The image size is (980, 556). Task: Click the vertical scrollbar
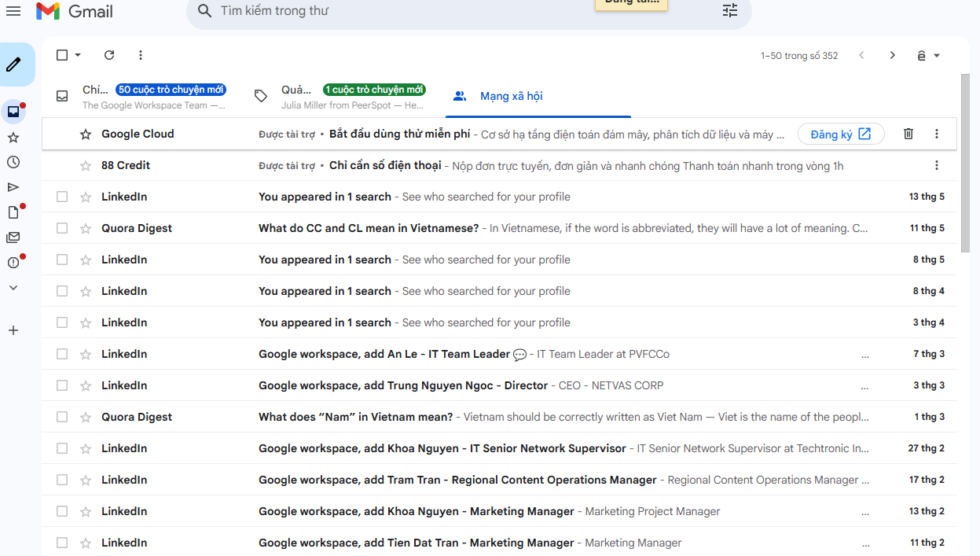(966, 164)
